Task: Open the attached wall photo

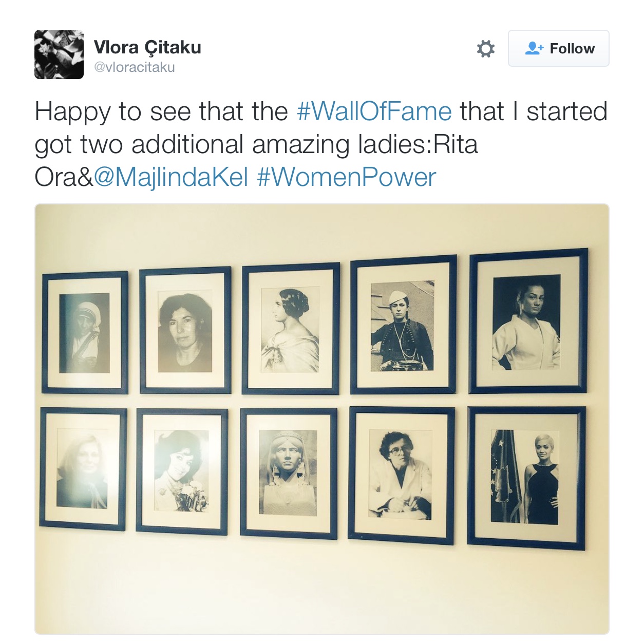Action: tap(322, 419)
